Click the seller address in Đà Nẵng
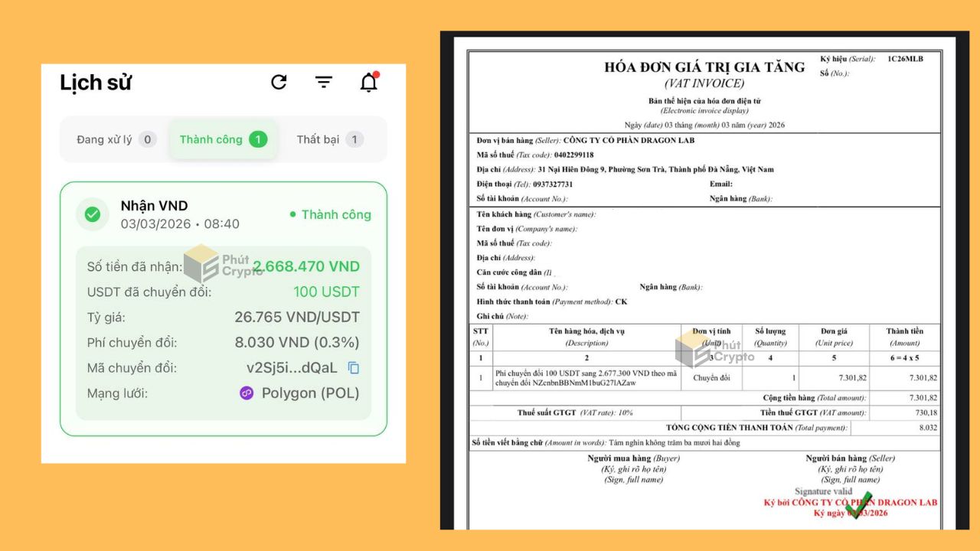Viewport: 980px width, 551px height. (656, 169)
